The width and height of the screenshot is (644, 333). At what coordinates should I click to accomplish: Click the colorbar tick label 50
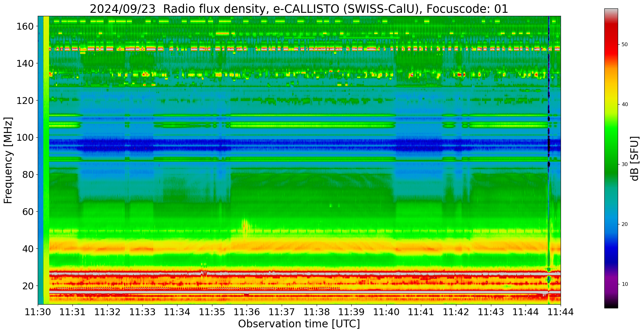pos(625,45)
